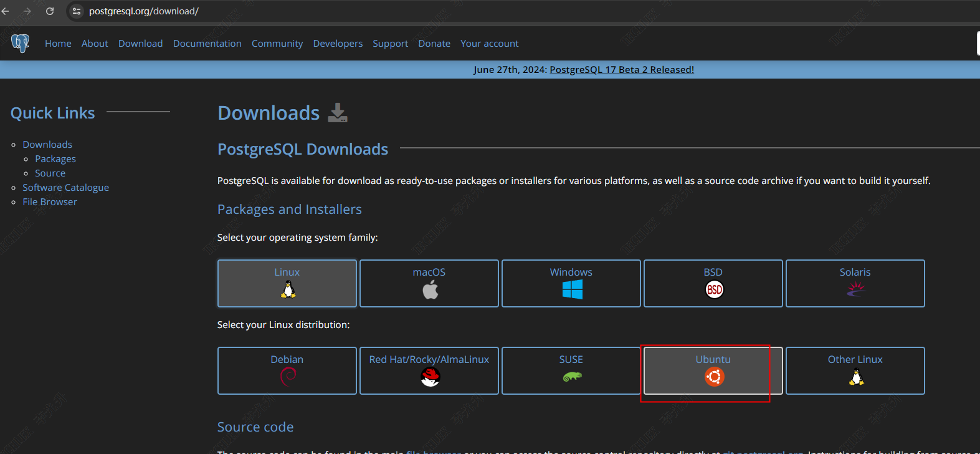The image size is (980, 454).
Task: Click the Solaris sunburst icon
Action: 856,289
